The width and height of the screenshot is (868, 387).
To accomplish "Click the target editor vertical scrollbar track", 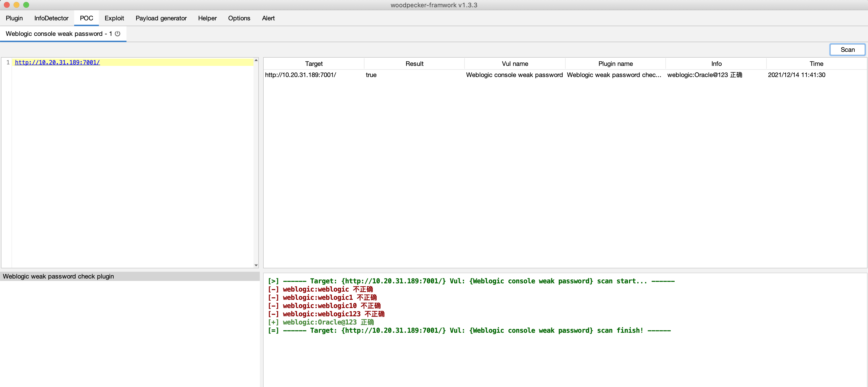I will pos(256,163).
